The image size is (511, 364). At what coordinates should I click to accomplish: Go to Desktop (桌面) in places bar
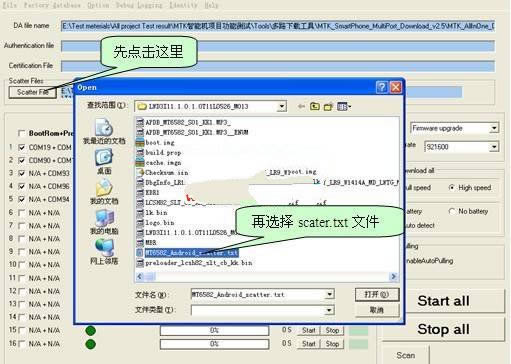pos(104,162)
